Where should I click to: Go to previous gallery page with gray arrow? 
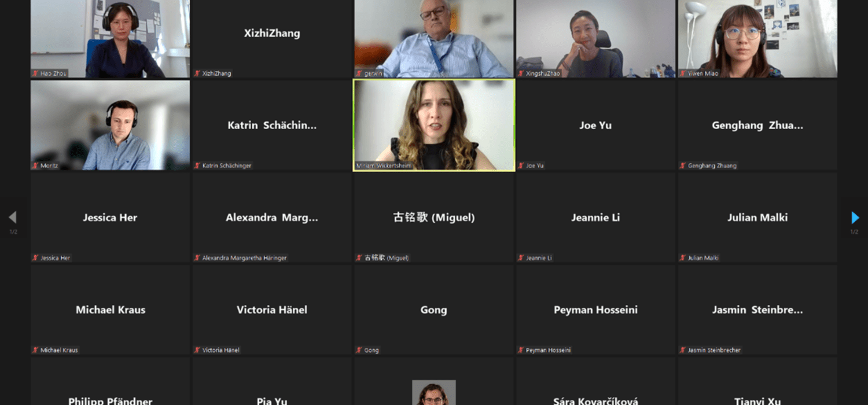[x=12, y=218]
